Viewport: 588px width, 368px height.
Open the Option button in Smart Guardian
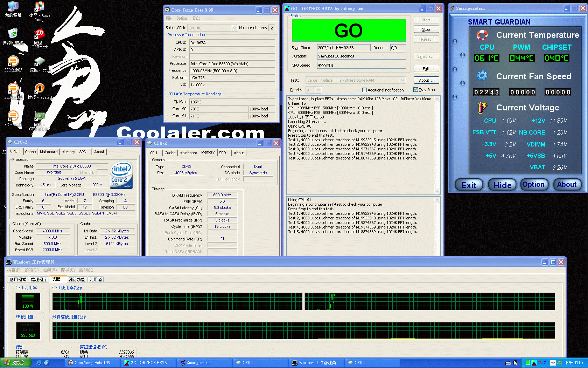click(x=533, y=184)
